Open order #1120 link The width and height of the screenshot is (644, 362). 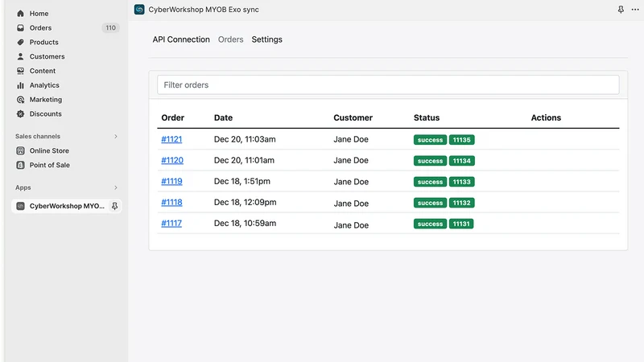pyautogui.click(x=172, y=160)
